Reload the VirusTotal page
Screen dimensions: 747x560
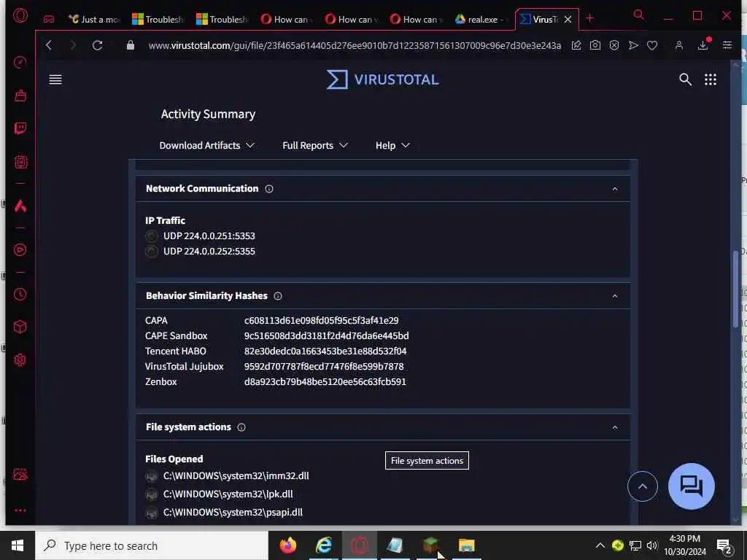point(97,45)
